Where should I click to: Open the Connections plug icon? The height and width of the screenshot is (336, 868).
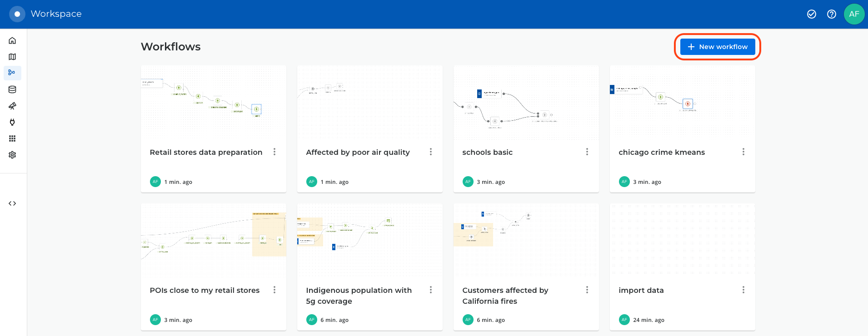click(12, 122)
